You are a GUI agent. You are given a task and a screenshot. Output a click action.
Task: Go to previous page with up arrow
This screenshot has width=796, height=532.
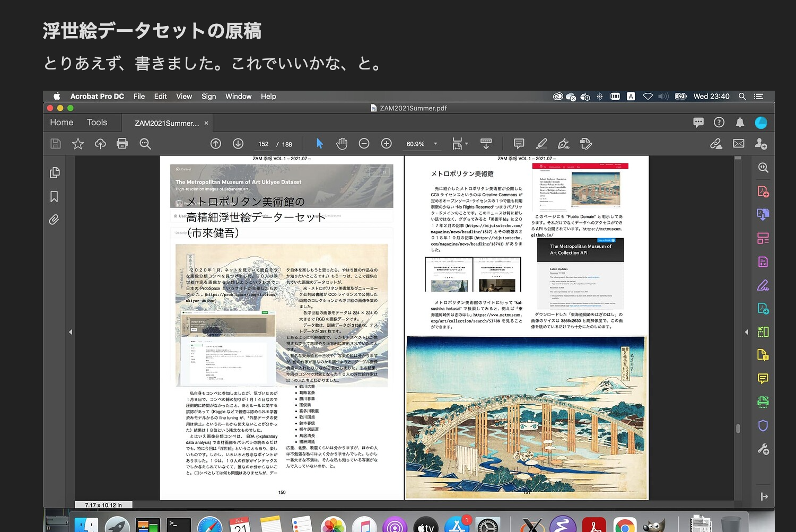point(216,144)
